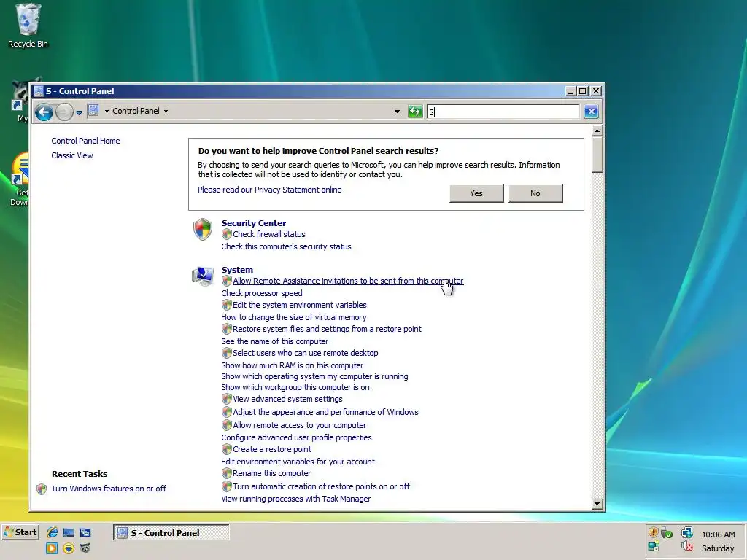Open Create a restore point

271,449
